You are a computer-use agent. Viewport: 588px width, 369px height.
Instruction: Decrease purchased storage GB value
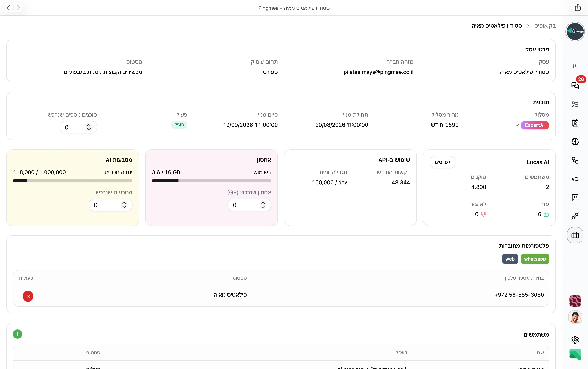click(x=263, y=207)
